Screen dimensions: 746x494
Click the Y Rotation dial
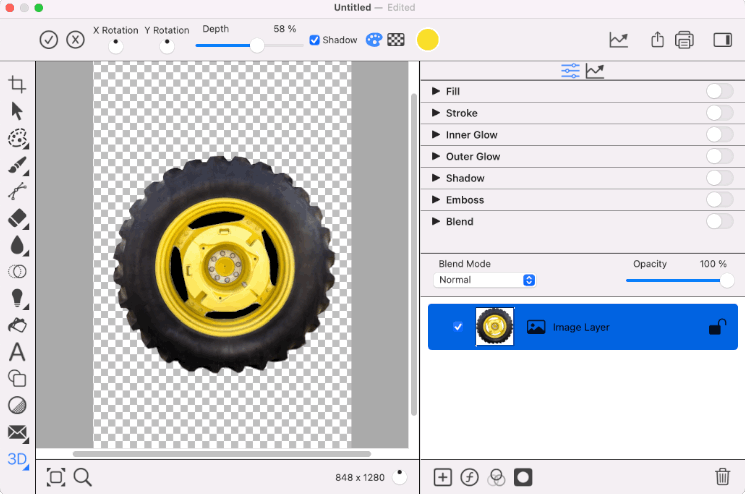coord(167,46)
